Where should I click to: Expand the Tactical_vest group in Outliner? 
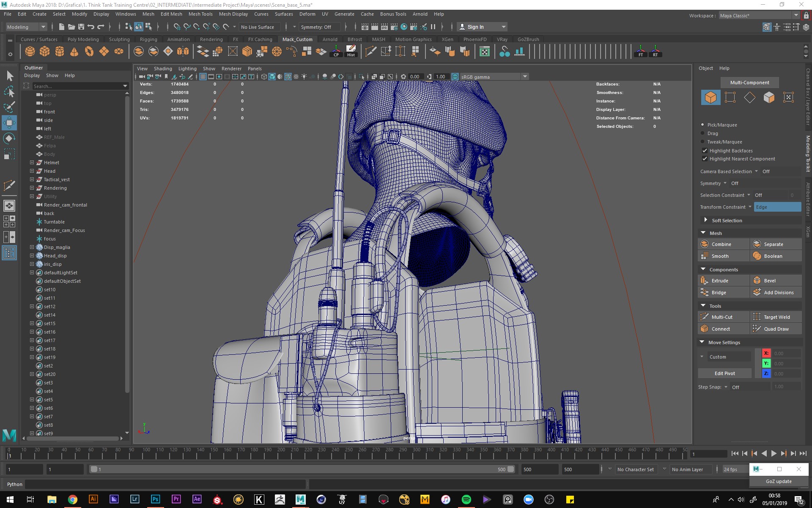tap(32, 179)
